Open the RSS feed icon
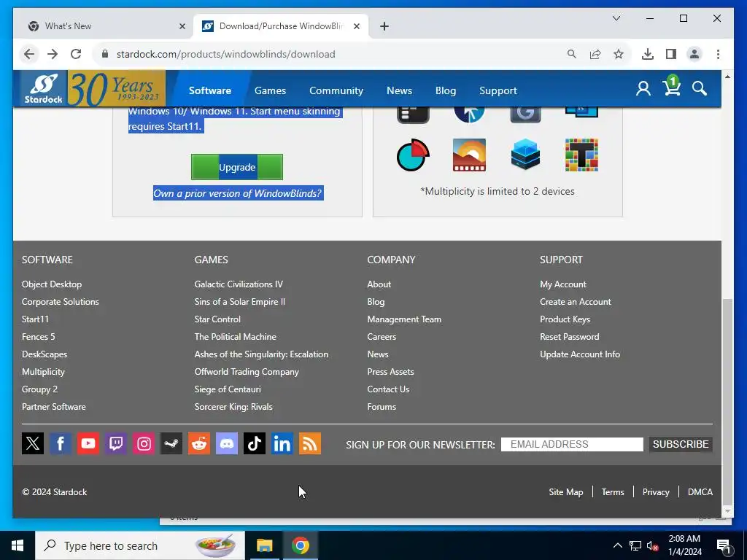 pos(309,443)
